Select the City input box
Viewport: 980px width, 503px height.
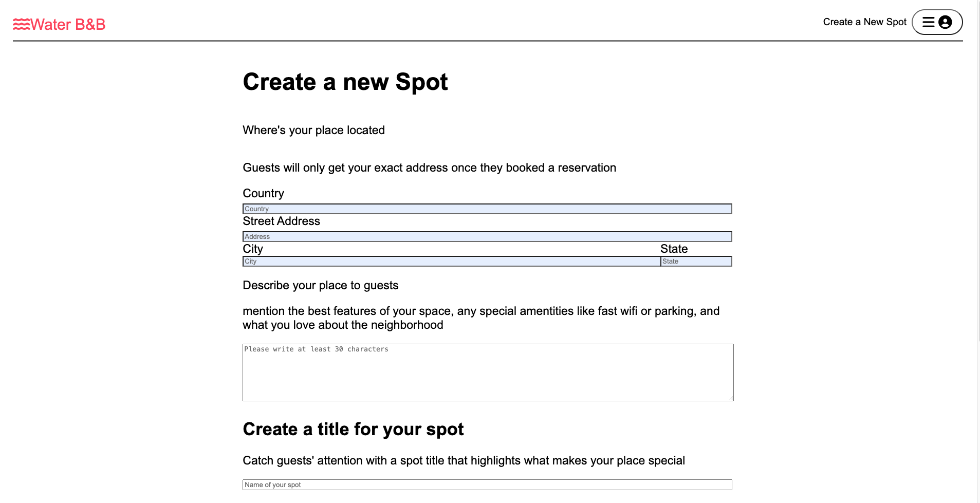click(x=451, y=262)
